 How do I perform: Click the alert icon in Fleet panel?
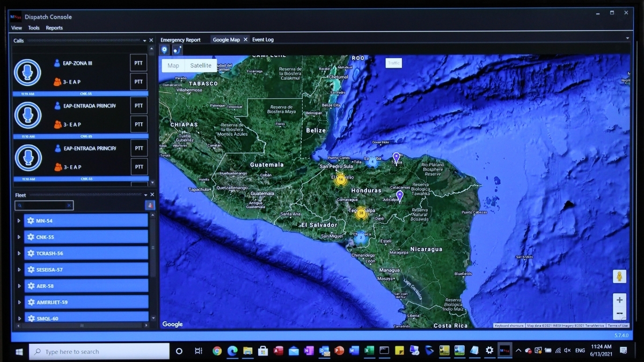pos(150,205)
